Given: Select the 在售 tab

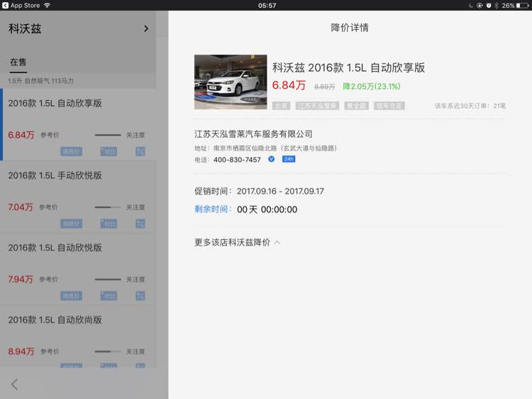Looking at the screenshot, I should click(18, 62).
